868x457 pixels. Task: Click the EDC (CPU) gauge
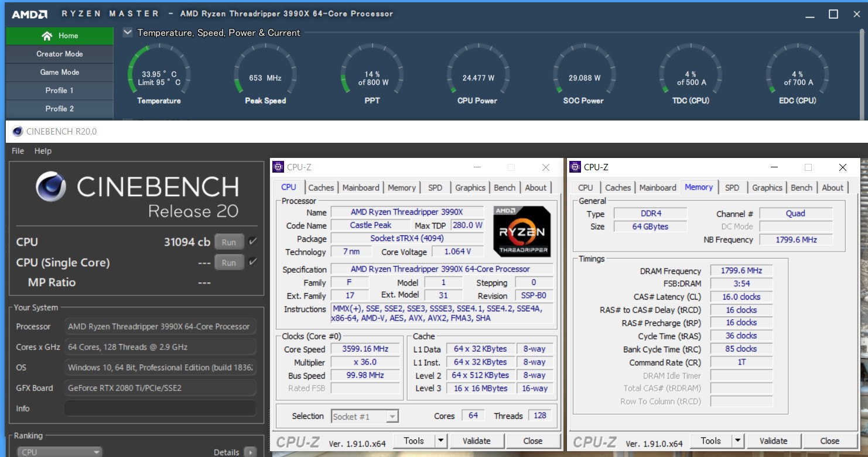[798, 75]
